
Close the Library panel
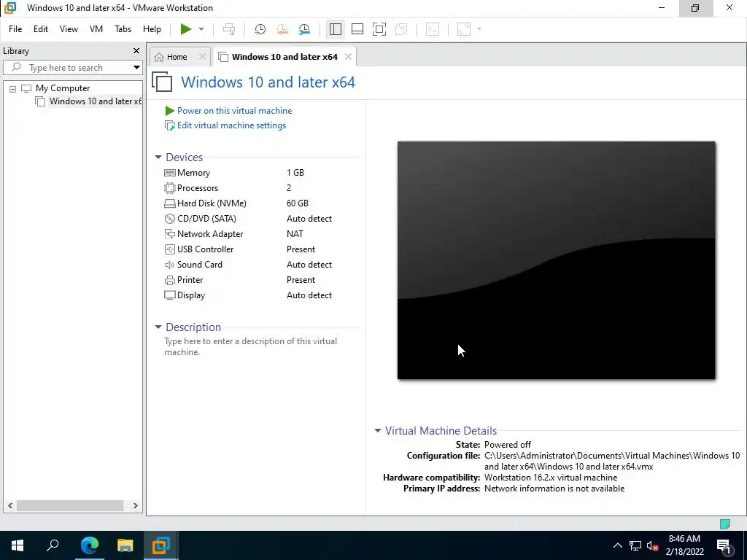point(136,50)
